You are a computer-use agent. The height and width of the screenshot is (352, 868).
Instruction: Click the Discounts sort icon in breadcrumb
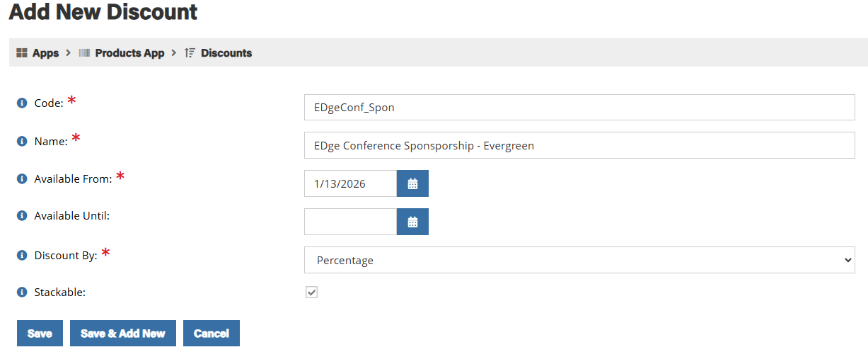point(190,53)
